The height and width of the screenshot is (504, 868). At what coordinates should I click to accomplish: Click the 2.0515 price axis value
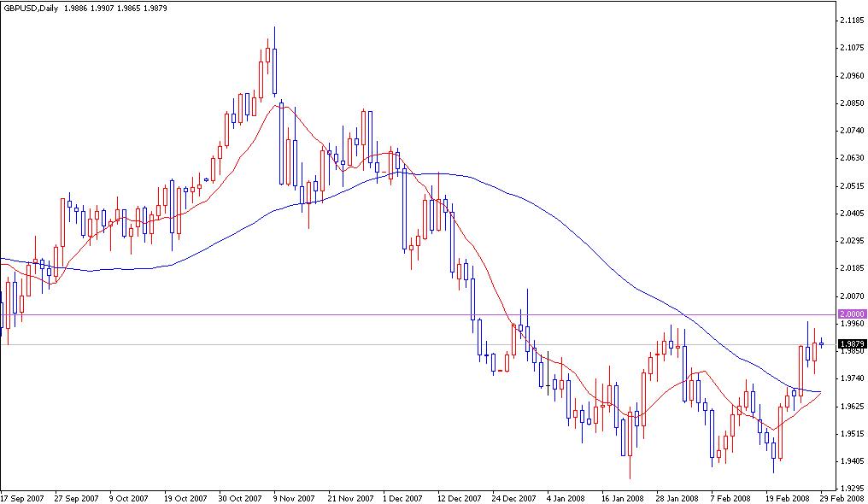[852, 186]
